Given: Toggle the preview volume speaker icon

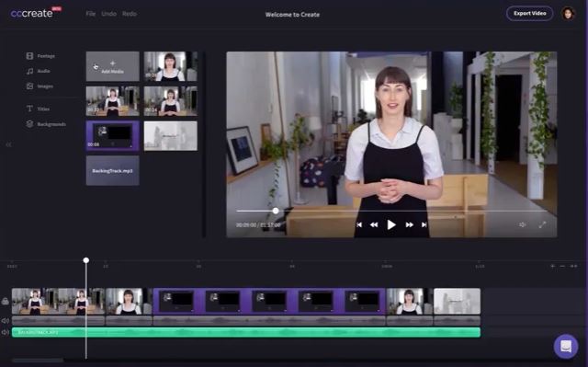Looking at the screenshot, I should click(523, 224).
